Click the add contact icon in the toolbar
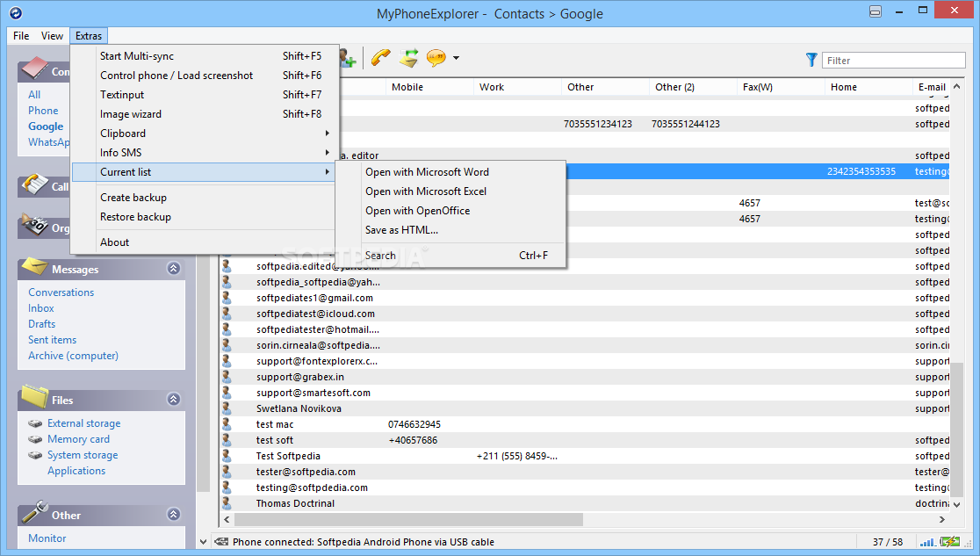The height and width of the screenshot is (556, 980). [x=348, y=58]
